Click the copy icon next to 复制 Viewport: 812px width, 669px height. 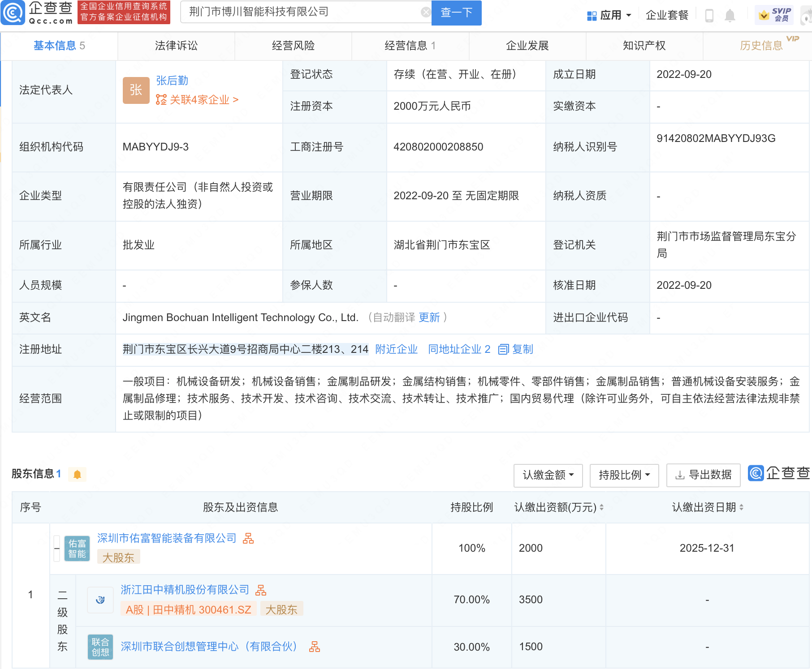tap(503, 349)
